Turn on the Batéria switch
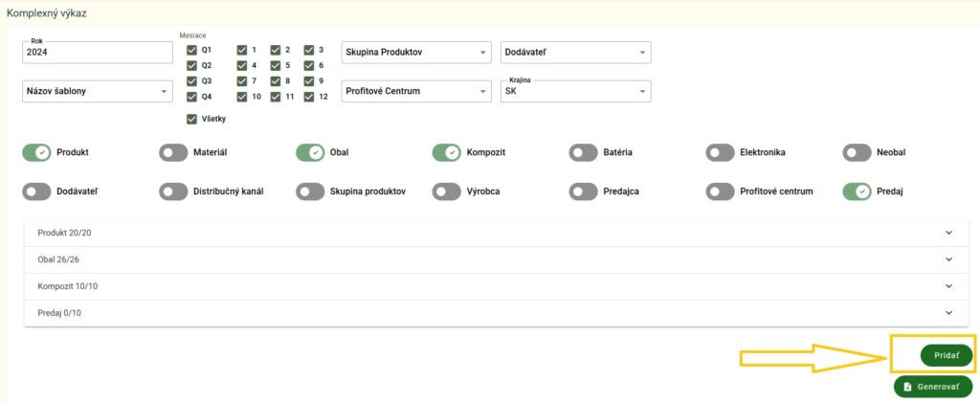Image resolution: width=980 pixels, height=405 pixels. tap(583, 152)
